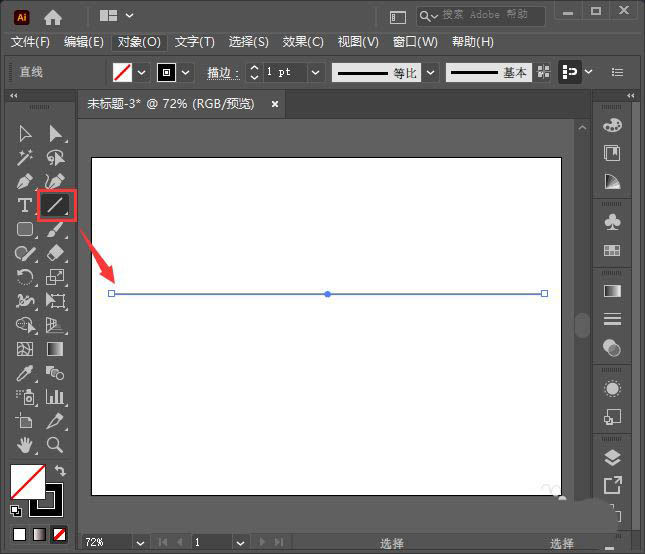Screen dimensions: 645x554
Task: Select the Line Segment tool
Action: coord(56,205)
